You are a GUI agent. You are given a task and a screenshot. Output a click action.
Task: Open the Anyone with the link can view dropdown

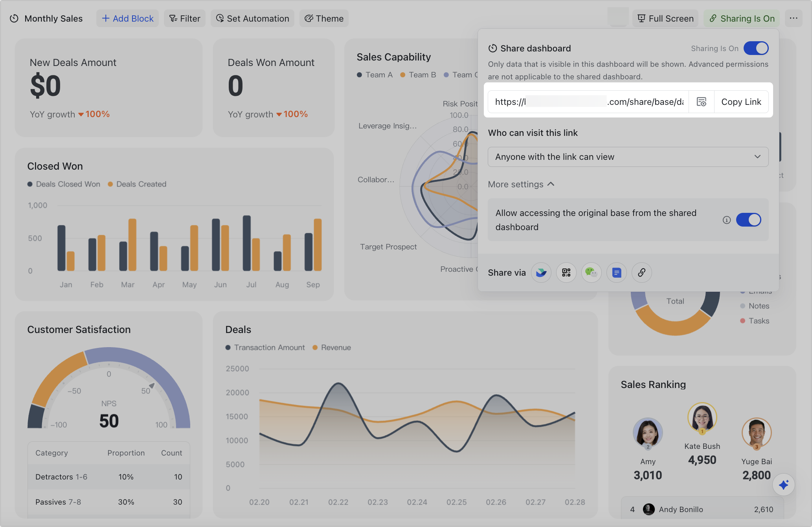[x=628, y=157]
